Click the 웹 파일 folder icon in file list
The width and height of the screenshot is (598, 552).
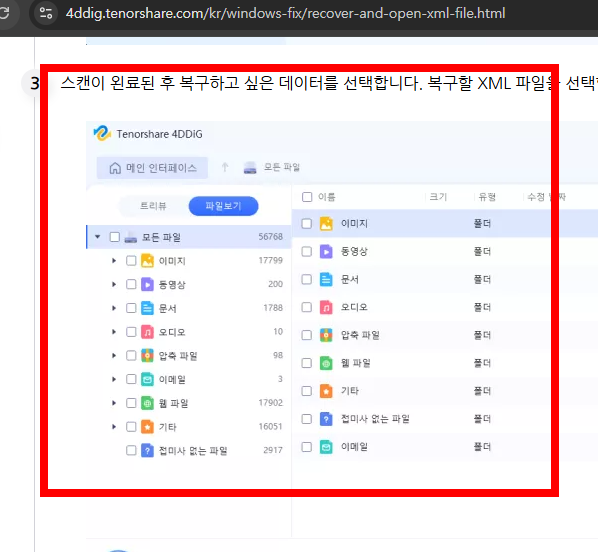(326, 363)
